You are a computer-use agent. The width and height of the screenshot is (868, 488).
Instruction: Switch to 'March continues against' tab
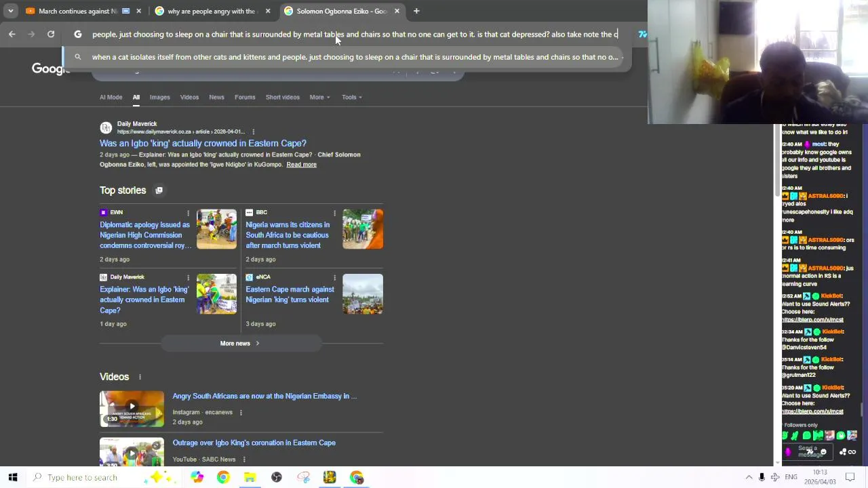tap(78, 11)
